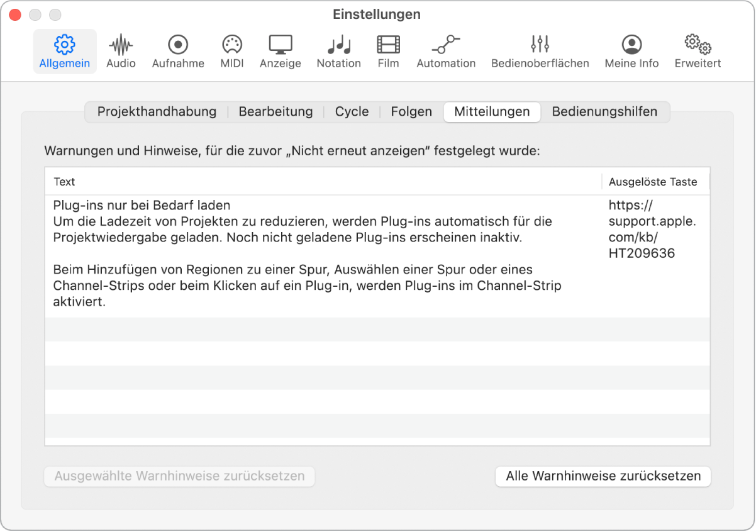
Task: Close the Einstellungen window
Action: (15, 14)
